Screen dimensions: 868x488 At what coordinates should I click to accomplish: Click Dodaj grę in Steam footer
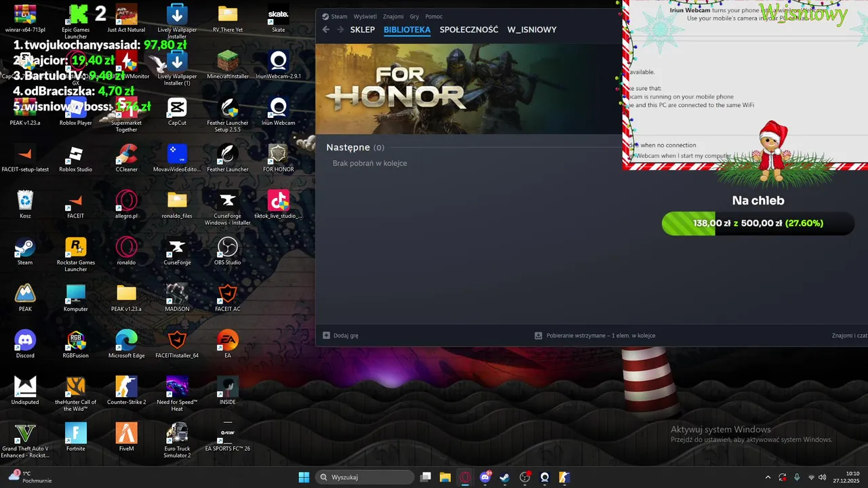point(340,335)
